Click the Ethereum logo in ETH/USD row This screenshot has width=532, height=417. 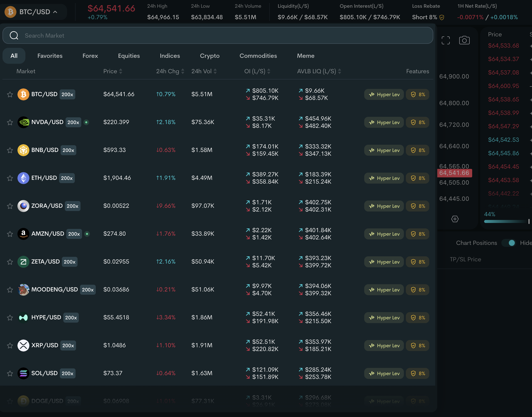tap(23, 178)
